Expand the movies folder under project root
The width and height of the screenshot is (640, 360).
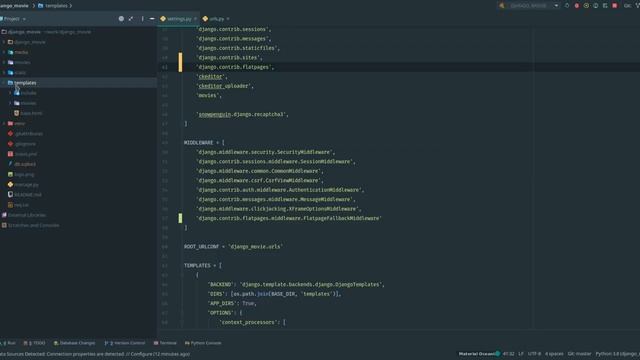(4, 62)
